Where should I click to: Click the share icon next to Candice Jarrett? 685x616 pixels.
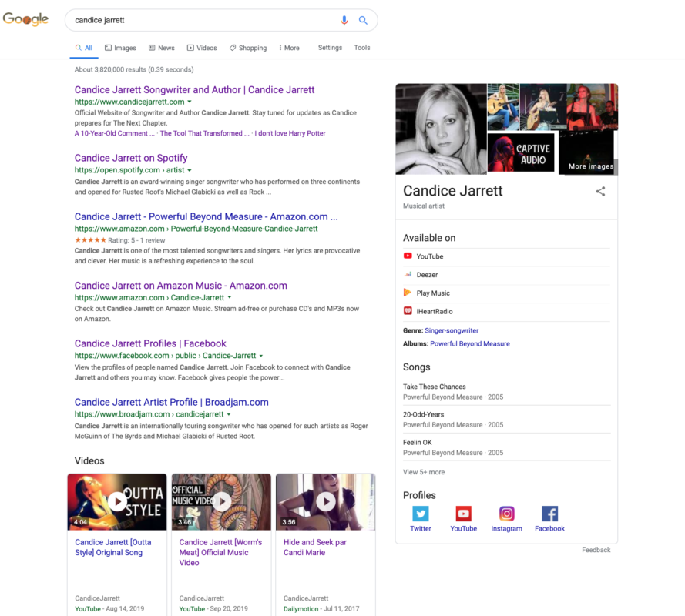coord(600,192)
